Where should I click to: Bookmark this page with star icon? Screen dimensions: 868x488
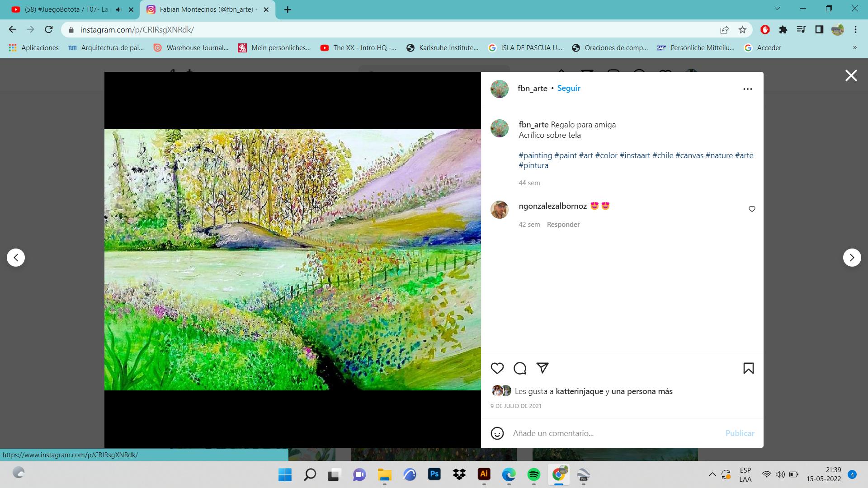(x=742, y=30)
